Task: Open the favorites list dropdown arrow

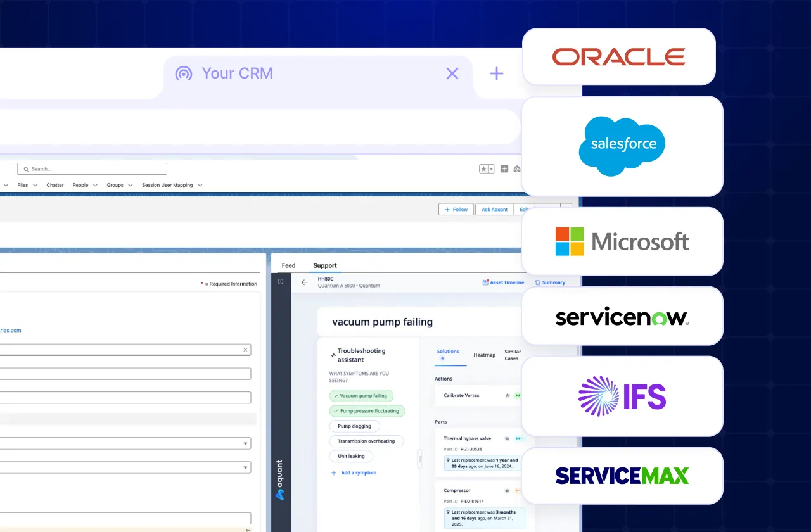Action: [490, 169]
